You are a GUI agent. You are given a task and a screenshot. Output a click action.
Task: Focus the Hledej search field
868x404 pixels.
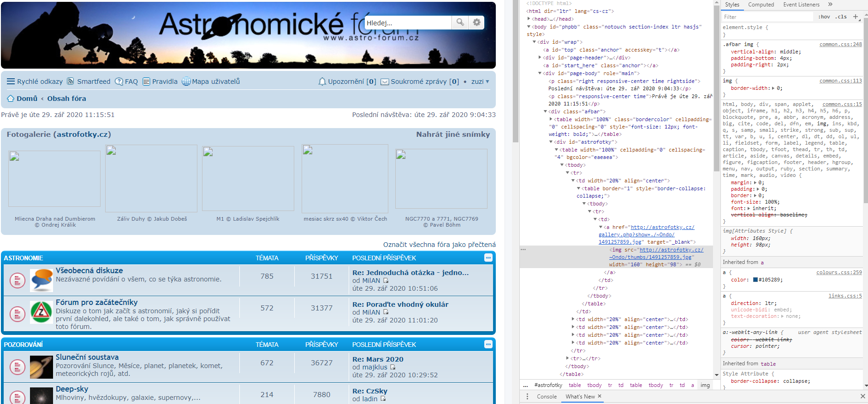[x=408, y=23]
